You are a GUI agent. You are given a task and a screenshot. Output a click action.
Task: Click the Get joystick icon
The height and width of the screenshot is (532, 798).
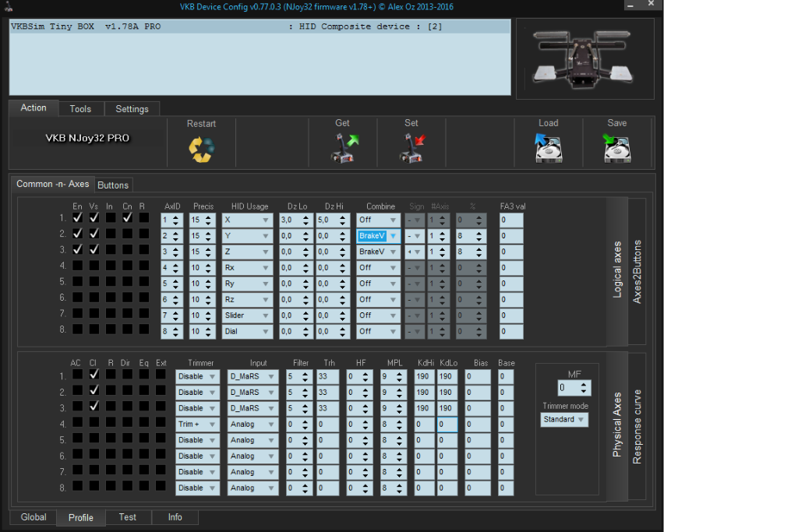(344, 148)
